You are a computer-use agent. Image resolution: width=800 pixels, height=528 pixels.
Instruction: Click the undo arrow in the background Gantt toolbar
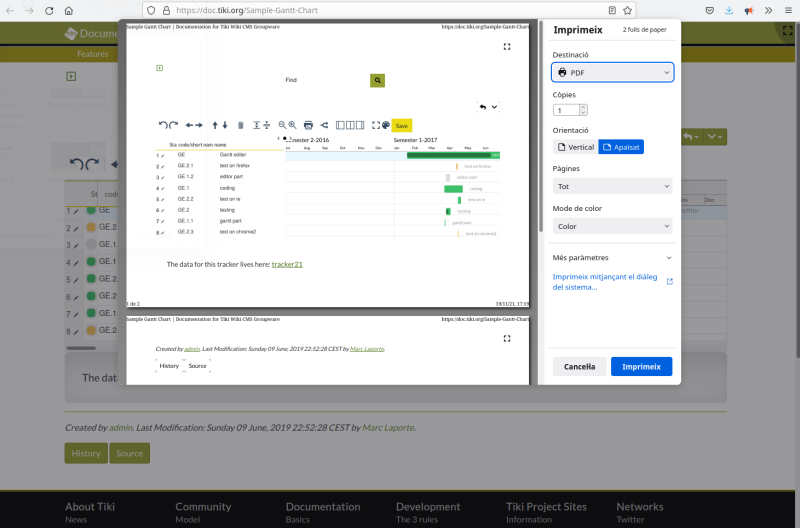pos(76,164)
